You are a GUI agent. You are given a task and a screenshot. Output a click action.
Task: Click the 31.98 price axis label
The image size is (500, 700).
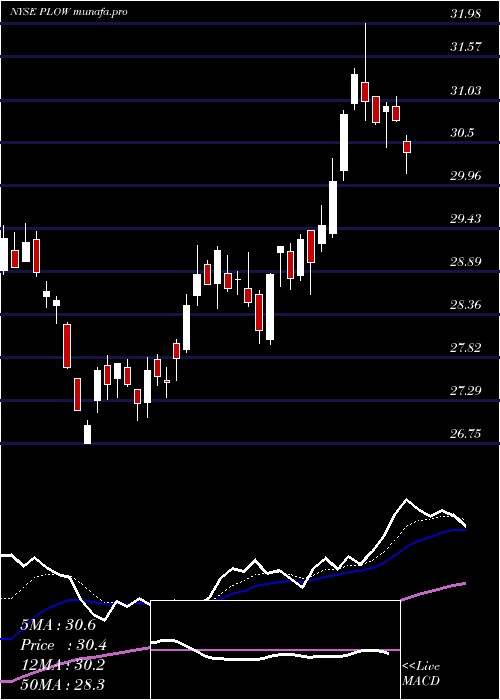point(466,13)
